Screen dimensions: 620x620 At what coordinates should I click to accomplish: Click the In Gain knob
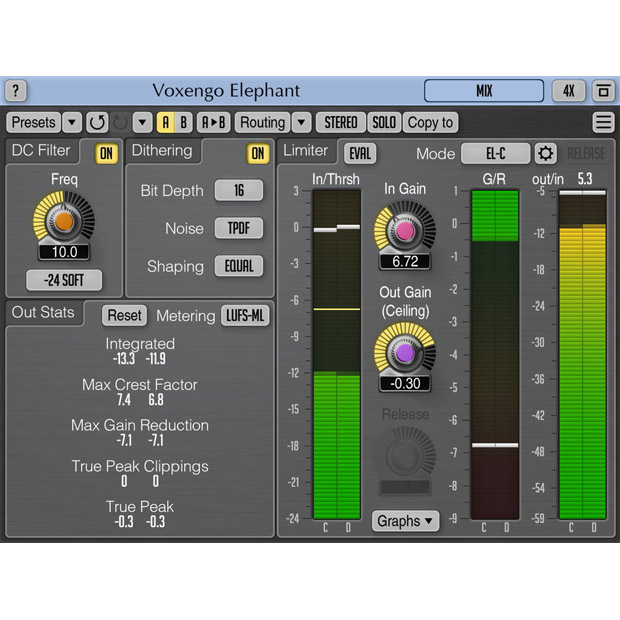[405, 231]
